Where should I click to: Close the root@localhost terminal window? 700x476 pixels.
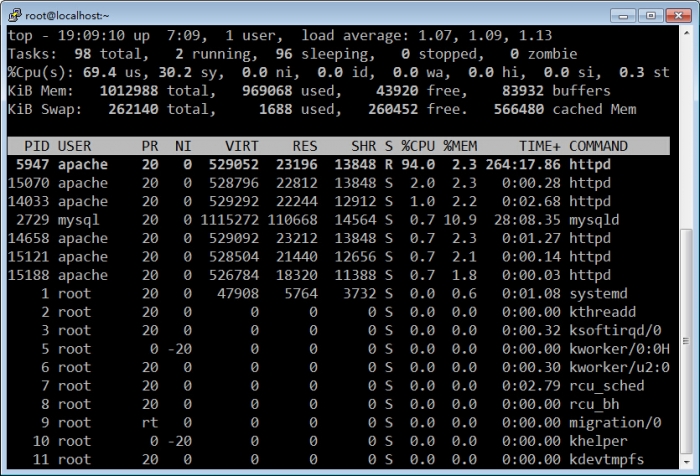pyautogui.click(x=678, y=16)
